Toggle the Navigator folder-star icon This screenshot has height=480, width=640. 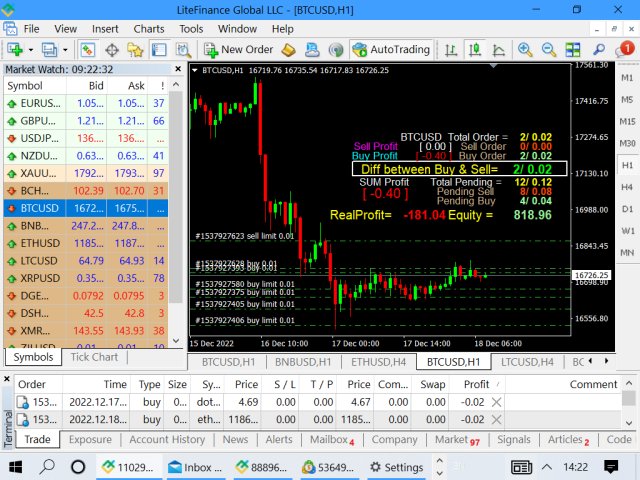tap(135, 50)
